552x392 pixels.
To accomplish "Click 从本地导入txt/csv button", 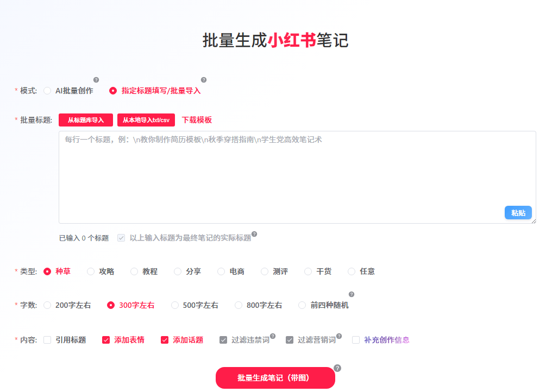I will 146,120.
